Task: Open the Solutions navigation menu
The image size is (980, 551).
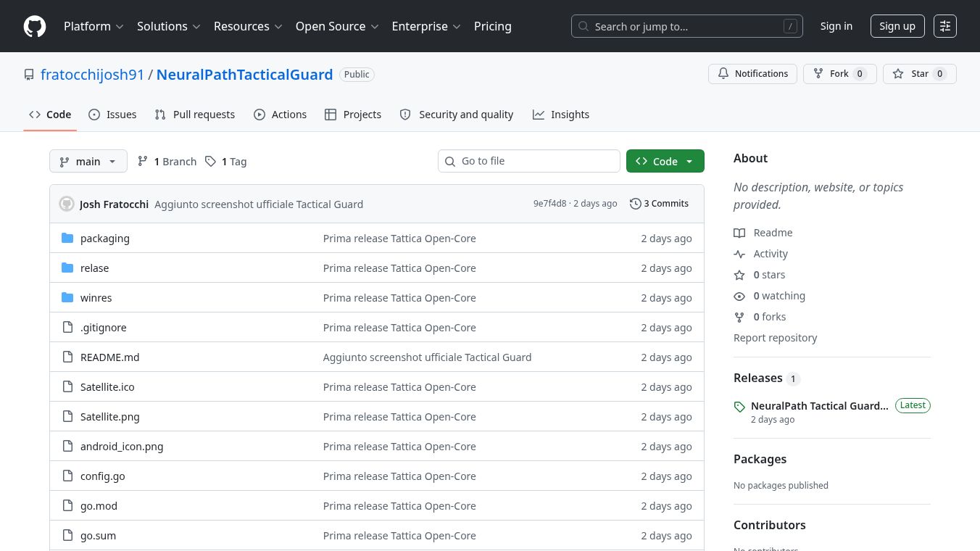Action: tap(169, 26)
